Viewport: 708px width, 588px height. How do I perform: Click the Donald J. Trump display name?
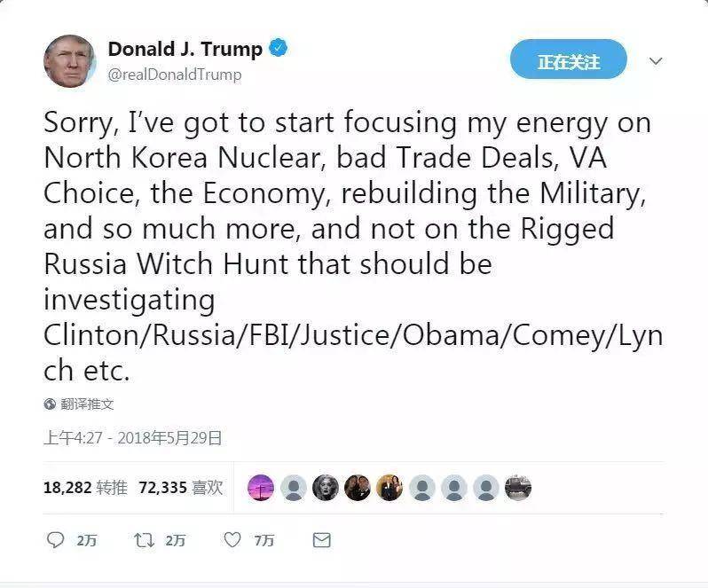pos(185,49)
